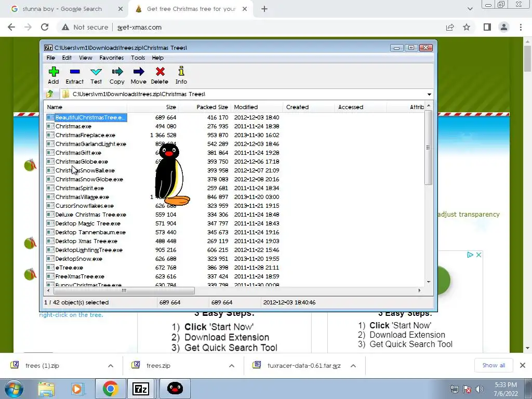Screen dimensions: 532x399
Task: Open the Help menu in 7-Zip
Action: [x=158, y=58]
